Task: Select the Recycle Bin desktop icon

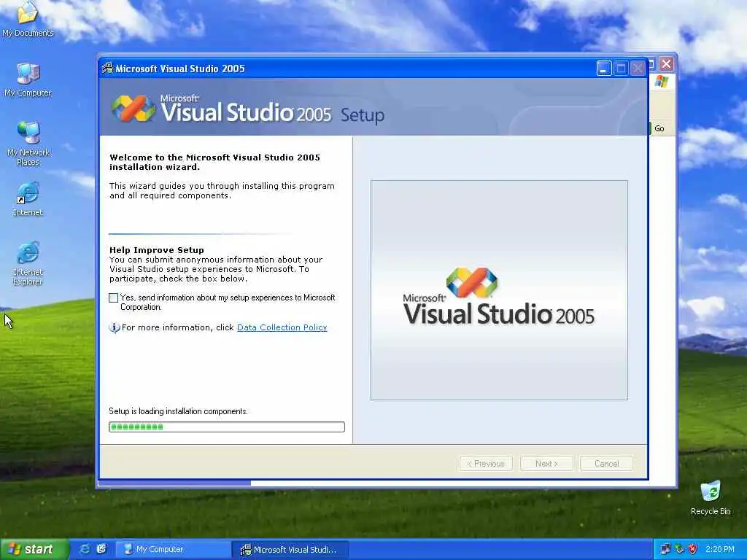Action: tap(711, 498)
